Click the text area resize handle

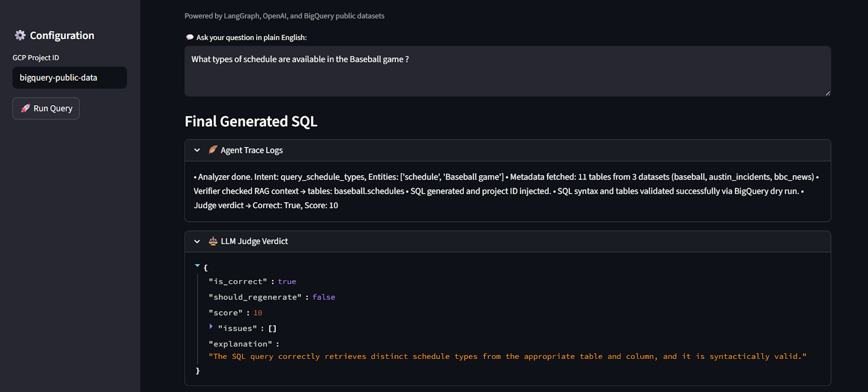[x=827, y=93]
